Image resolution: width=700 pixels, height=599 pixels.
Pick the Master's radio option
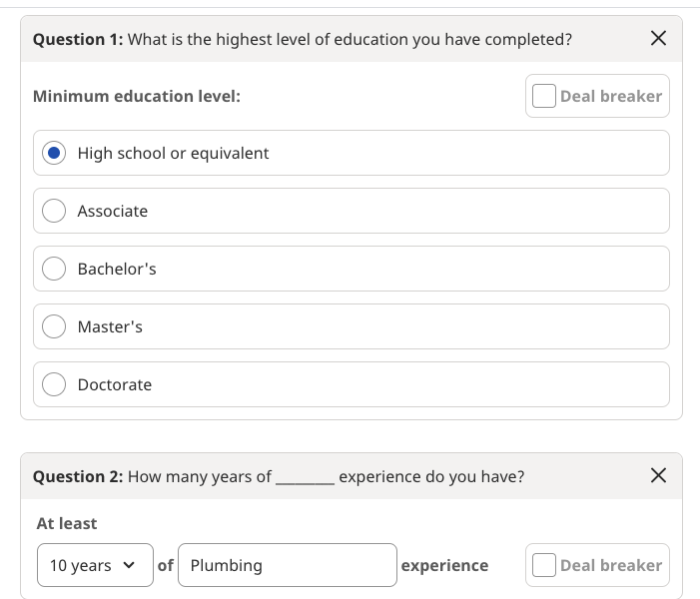point(56,326)
